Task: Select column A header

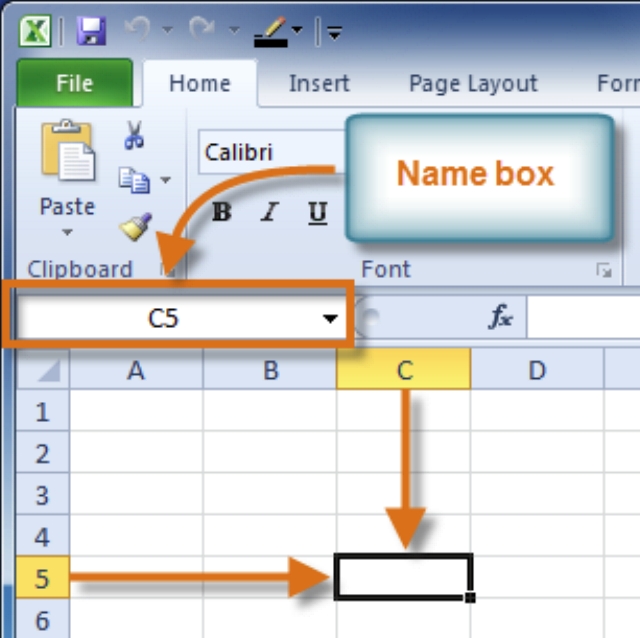Action: pyautogui.click(x=136, y=370)
